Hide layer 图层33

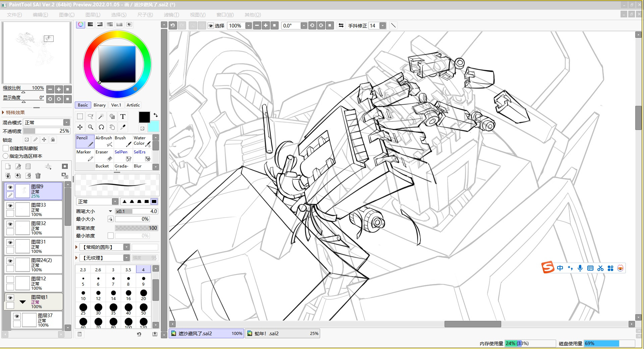point(10,206)
